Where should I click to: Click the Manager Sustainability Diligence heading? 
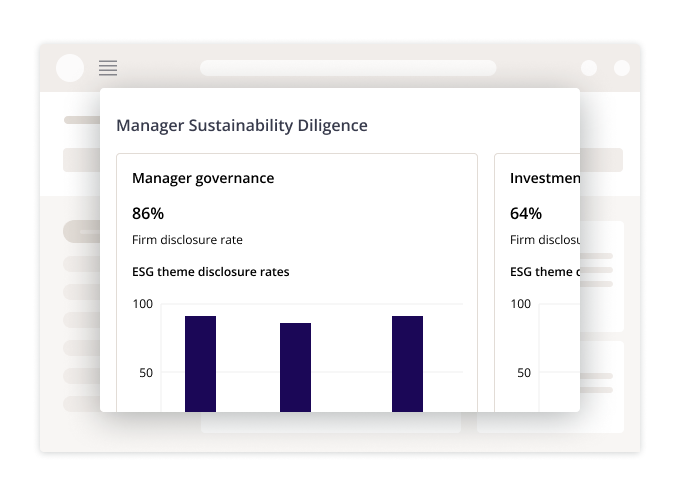pos(242,125)
